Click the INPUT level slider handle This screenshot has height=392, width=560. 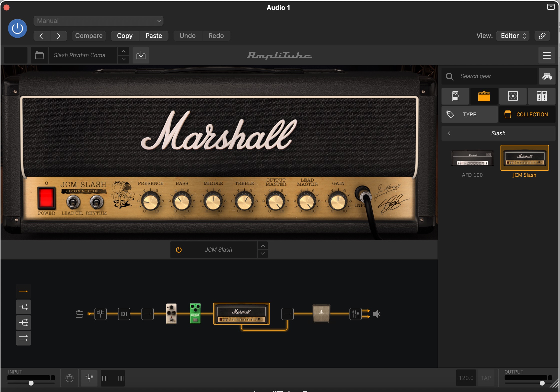point(31,383)
